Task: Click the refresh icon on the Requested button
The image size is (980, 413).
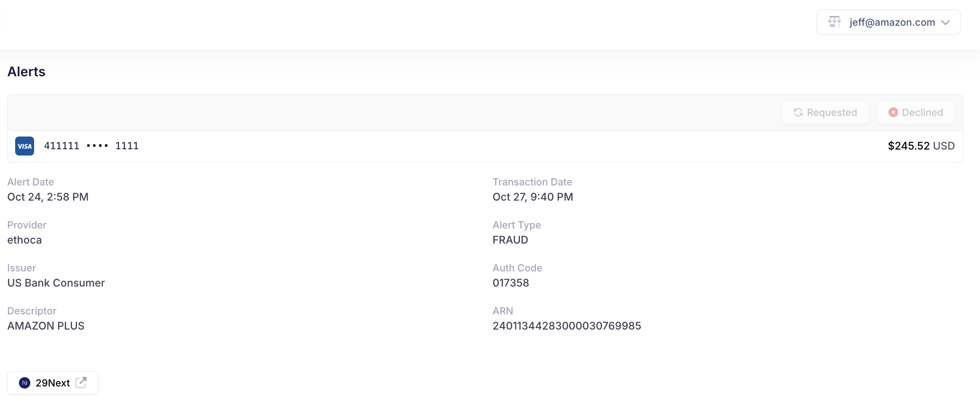Action: [798, 113]
